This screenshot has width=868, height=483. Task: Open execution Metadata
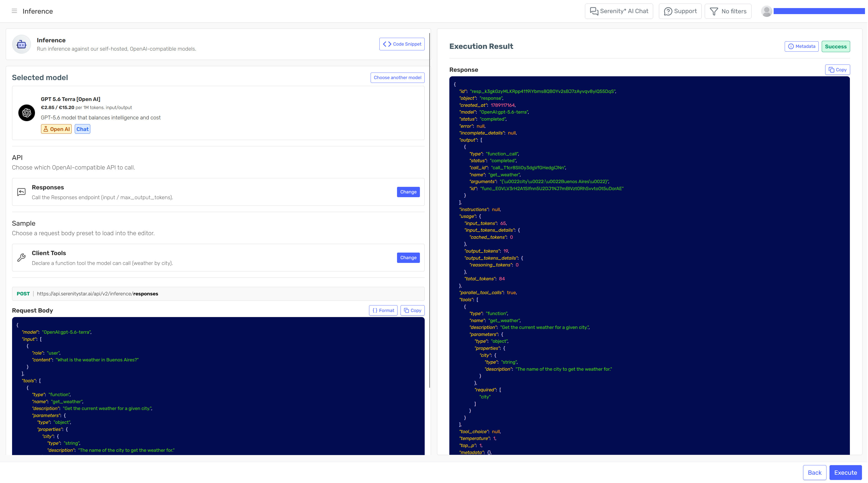(x=801, y=47)
